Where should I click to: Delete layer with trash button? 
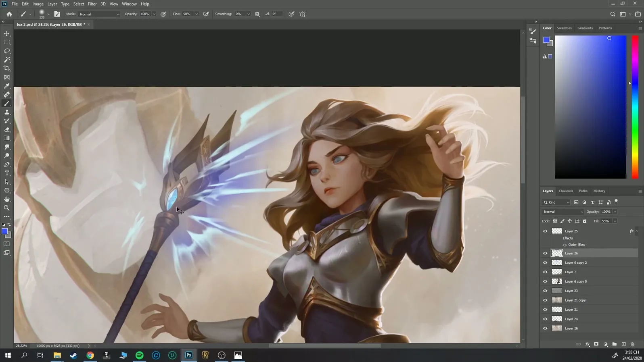[632, 344]
